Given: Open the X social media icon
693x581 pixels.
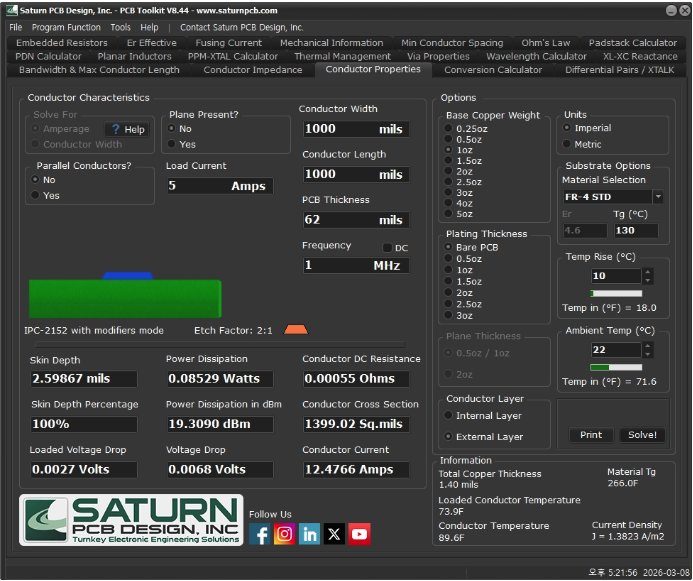Looking at the screenshot, I should 334,534.
